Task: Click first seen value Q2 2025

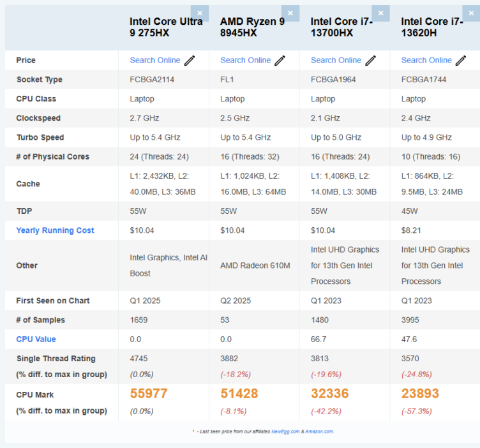Action: tap(236, 301)
